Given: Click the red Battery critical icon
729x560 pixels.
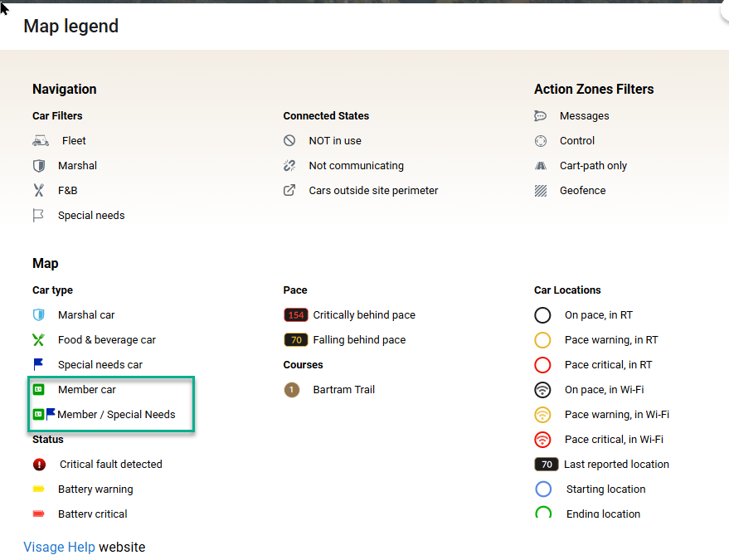Looking at the screenshot, I should (39, 514).
